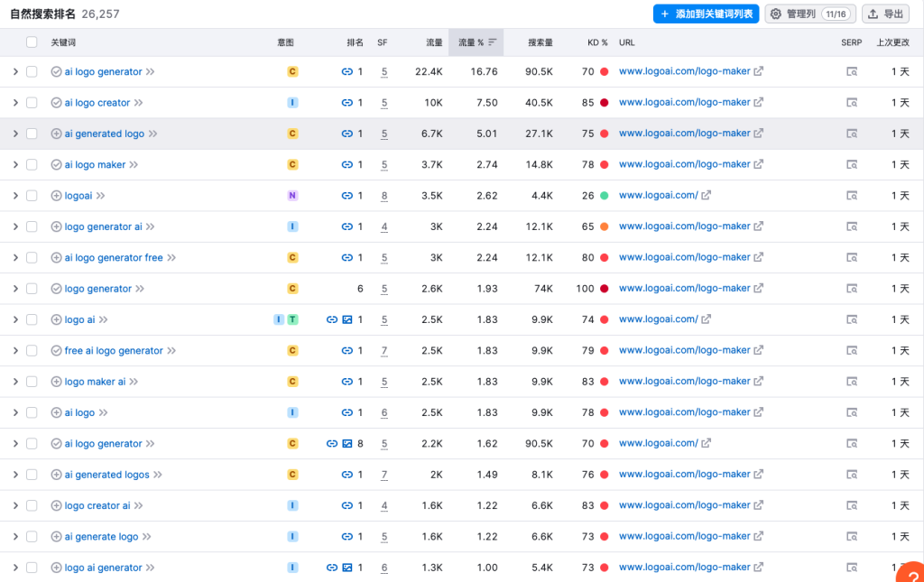Click plus icon beside ai generated logo keyword
924x582 pixels.
(56, 134)
